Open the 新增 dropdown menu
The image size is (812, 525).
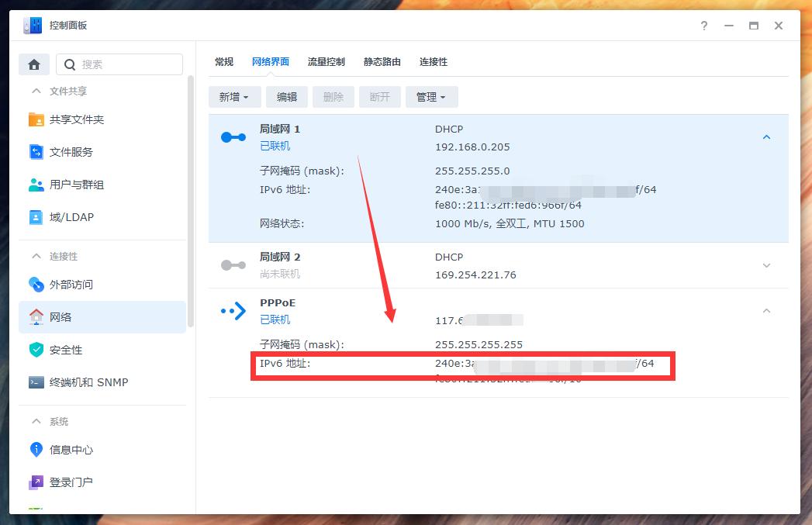(234, 96)
